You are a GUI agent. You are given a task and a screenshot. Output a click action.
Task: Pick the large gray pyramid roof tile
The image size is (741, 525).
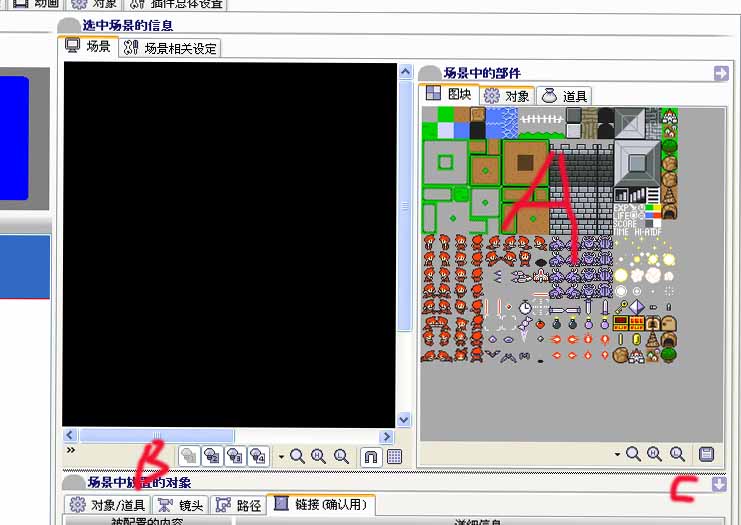pyautogui.click(x=637, y=164)
